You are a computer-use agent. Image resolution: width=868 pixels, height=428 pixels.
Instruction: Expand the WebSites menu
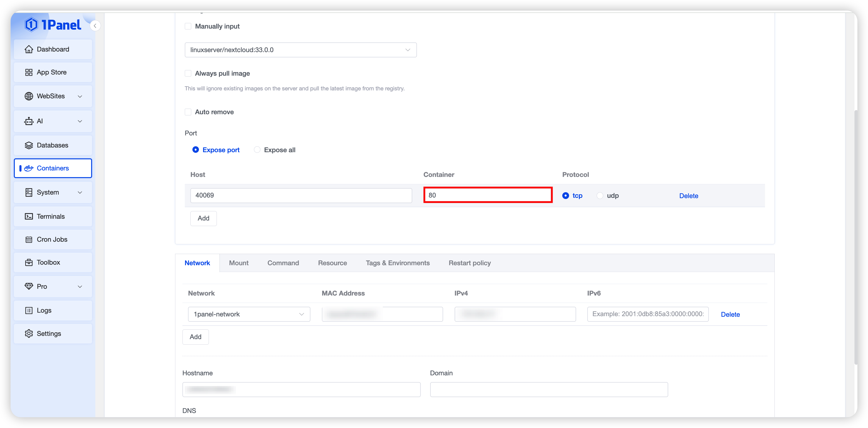click(x=53, y=96)
